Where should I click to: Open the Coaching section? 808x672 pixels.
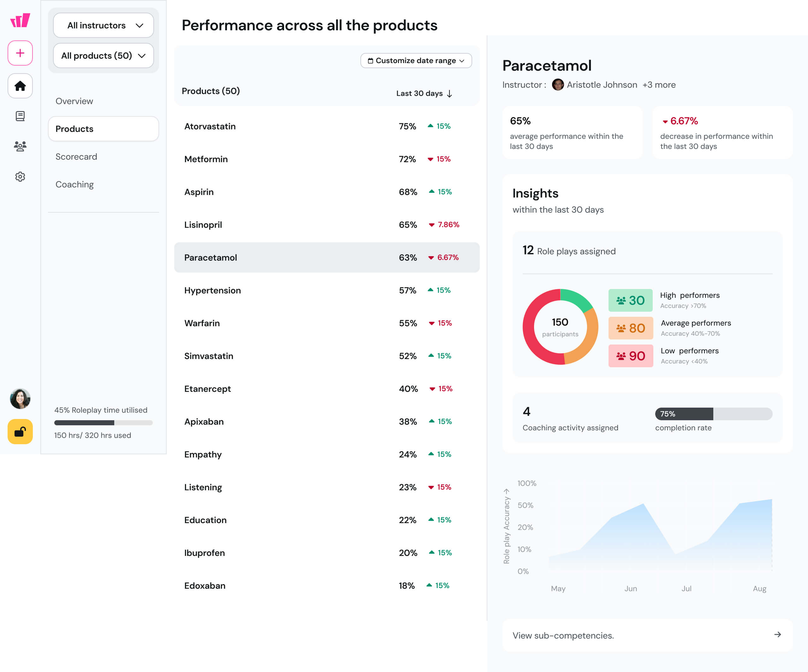pos(74,185)
